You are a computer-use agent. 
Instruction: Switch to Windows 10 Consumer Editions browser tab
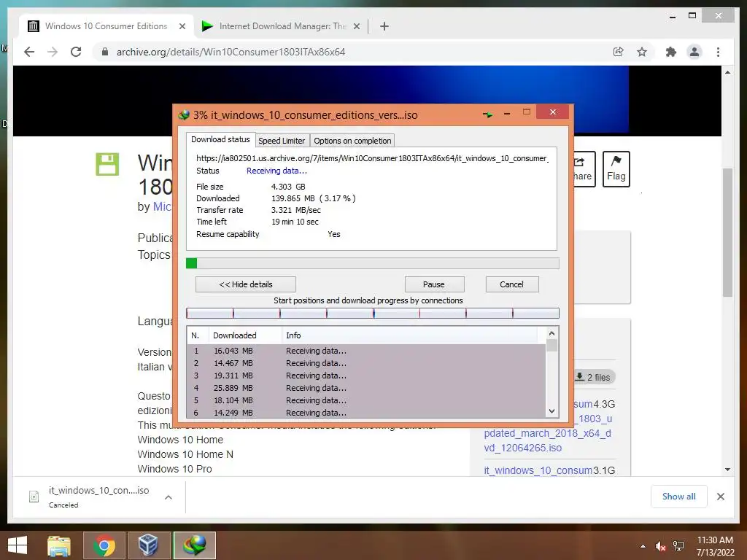coord(107,26)
